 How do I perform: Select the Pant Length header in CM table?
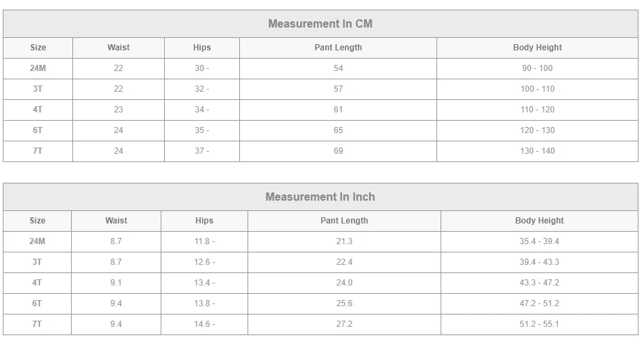[338, 48]
